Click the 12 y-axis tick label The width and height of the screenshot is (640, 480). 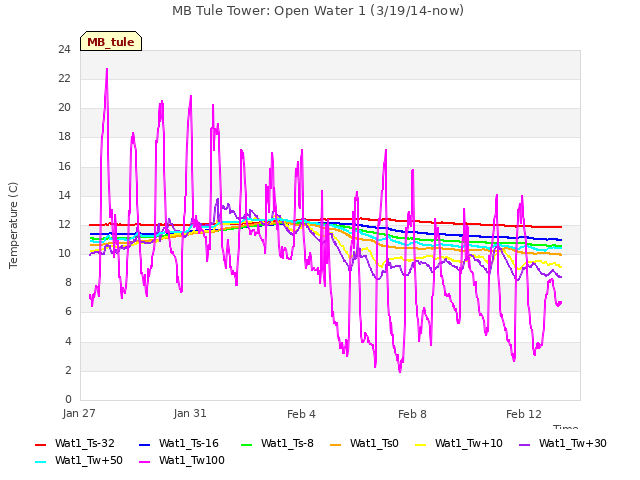[65, 224]
